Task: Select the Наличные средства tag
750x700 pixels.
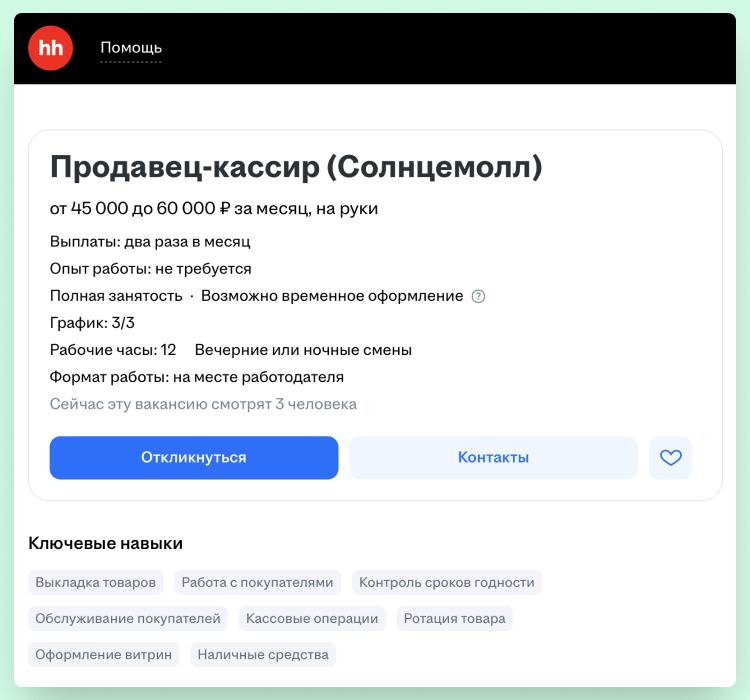Action: tap(263, 655)
